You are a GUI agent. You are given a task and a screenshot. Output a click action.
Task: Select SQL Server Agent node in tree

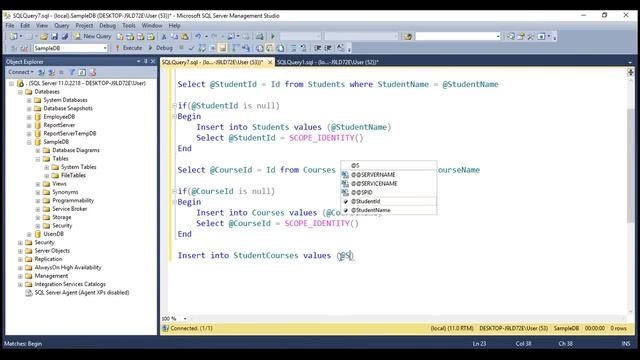[82, 293]
